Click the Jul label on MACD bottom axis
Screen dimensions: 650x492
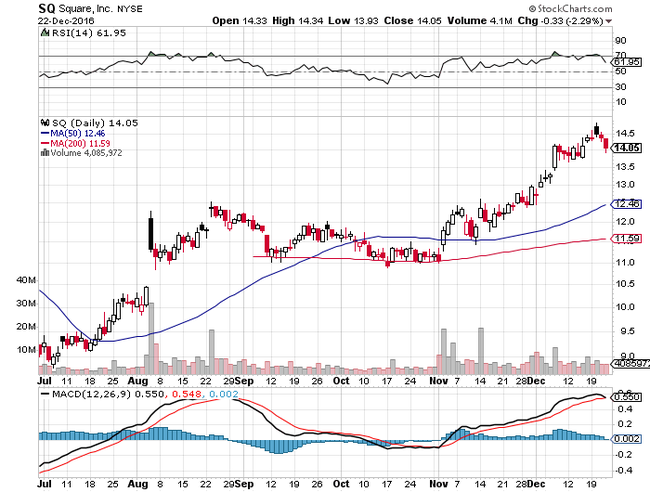coord(44,484)
